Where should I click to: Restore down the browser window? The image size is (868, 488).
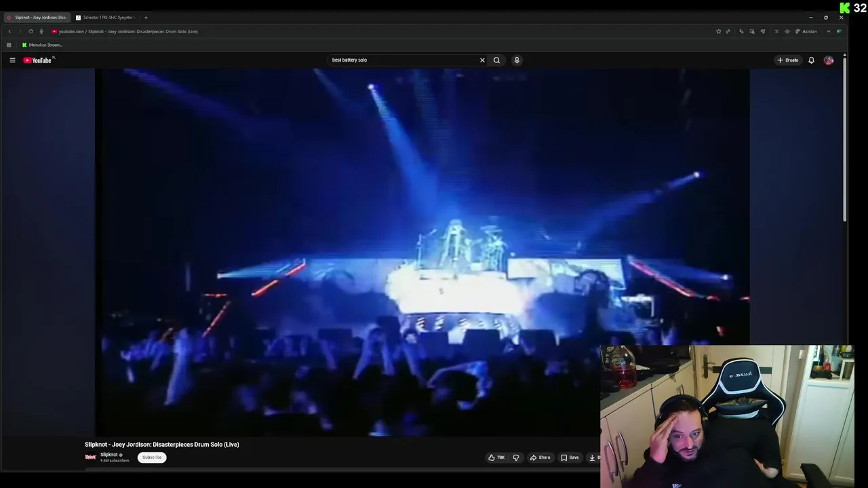point(826,18)
